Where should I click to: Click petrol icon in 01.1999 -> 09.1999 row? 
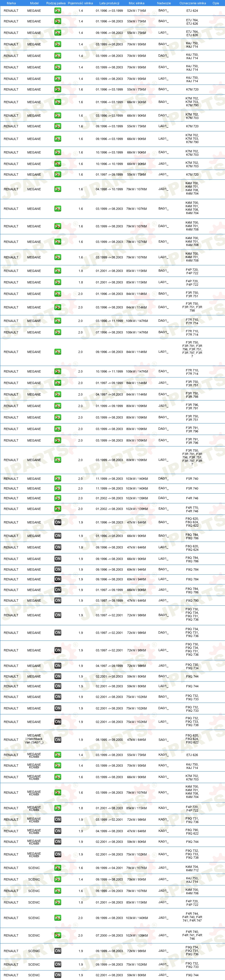point(58,406)
